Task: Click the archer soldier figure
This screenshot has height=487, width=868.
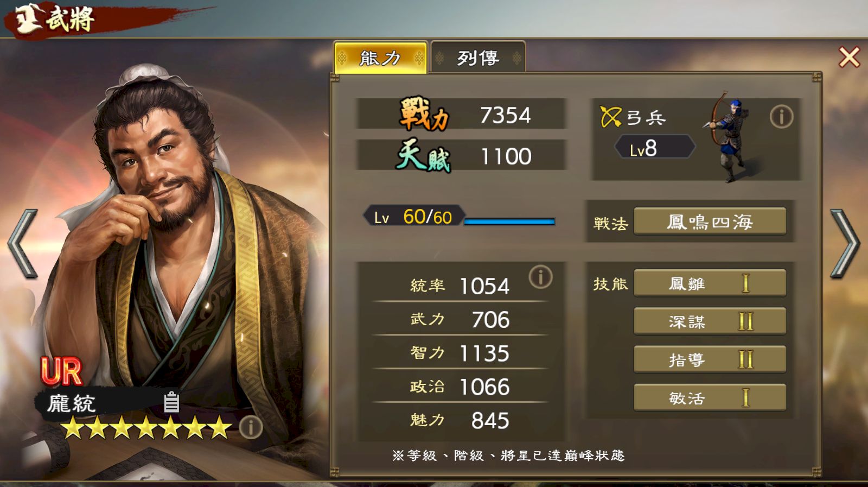Action: tap(730, 137)
